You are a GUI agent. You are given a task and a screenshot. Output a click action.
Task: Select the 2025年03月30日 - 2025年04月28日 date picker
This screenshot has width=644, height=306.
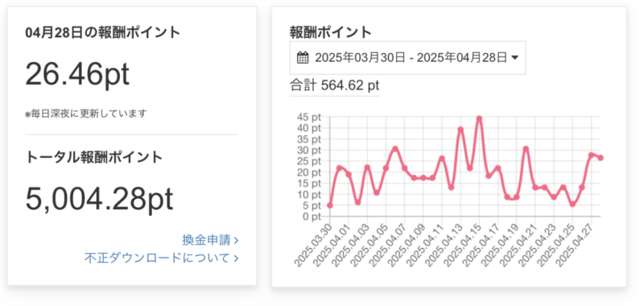pos(407,57)
